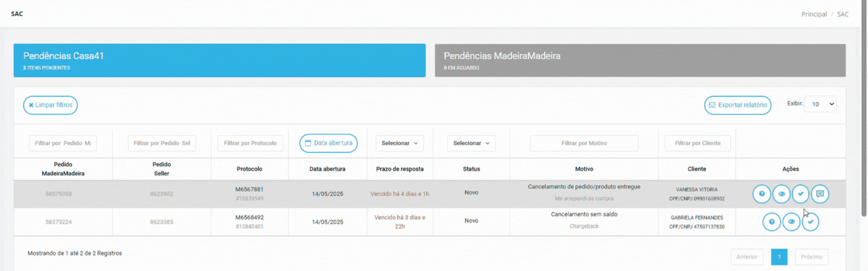This screenshot has height=271, width=868.
Task: Click the Próximo pagination button
Action: point(811,257)
